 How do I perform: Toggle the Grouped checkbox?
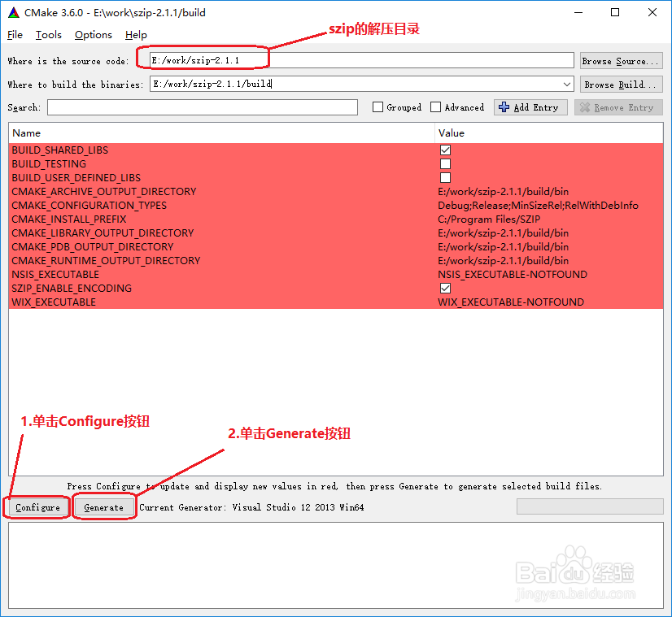pyautogui.click(x=377, y=107)
